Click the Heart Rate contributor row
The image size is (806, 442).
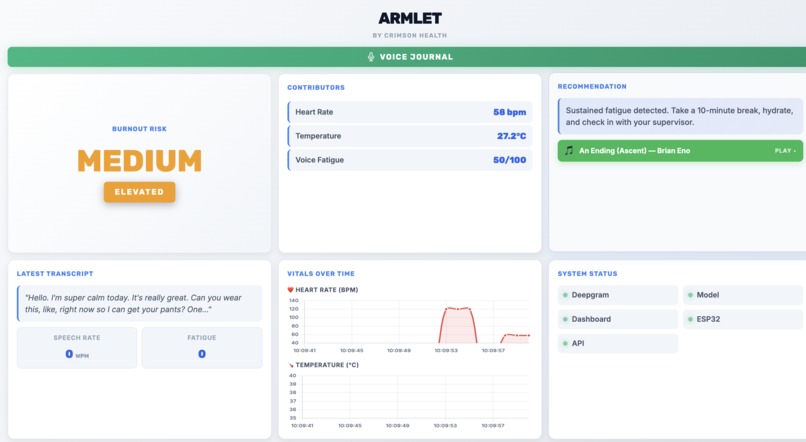click(410, 112)
